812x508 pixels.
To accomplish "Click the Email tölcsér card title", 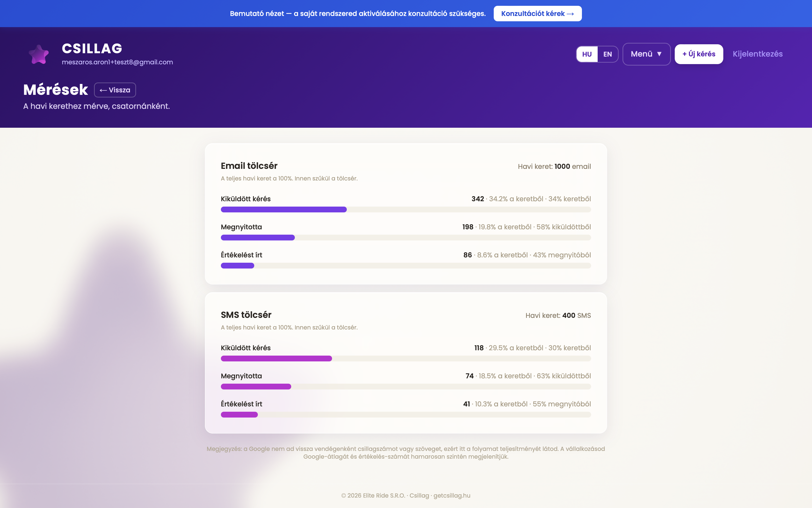I will click(x=249, y=166).
